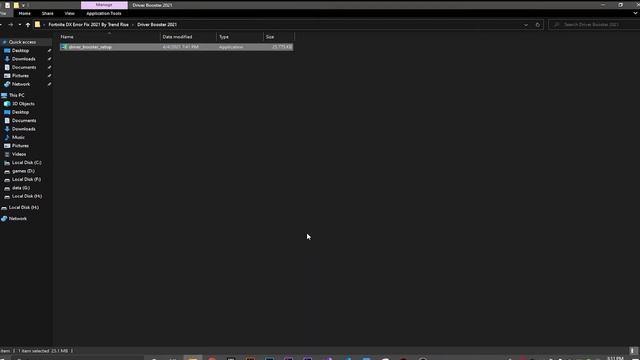640x360 pixels.
Task: Open the Network node at sidebar bottom
Action: (18, 219)
